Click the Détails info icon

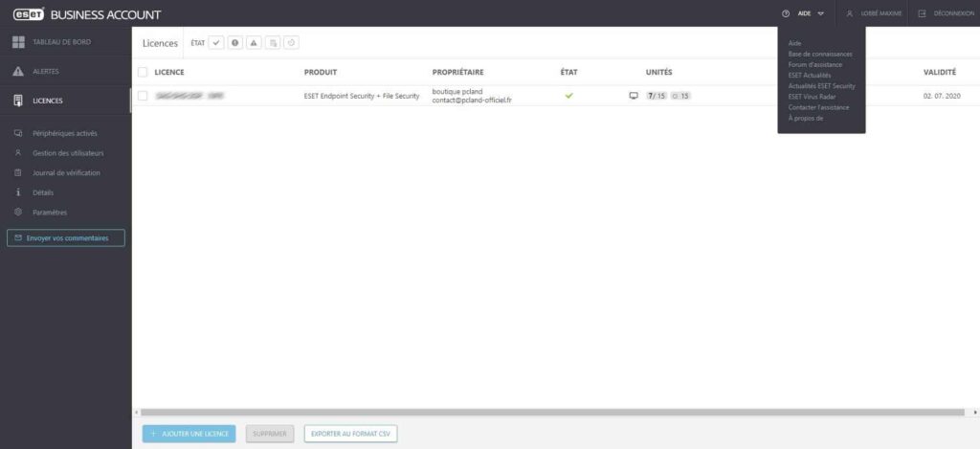[18, 192]
